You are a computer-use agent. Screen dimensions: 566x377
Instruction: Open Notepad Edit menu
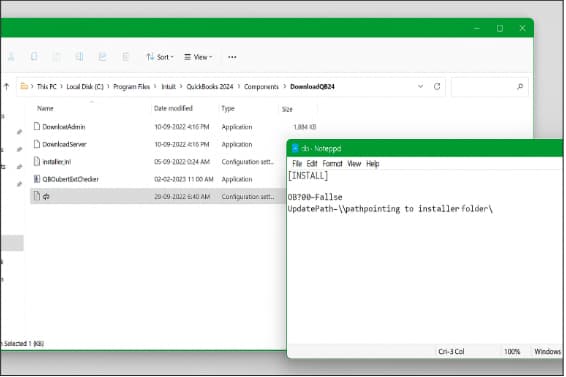(312, 164)
